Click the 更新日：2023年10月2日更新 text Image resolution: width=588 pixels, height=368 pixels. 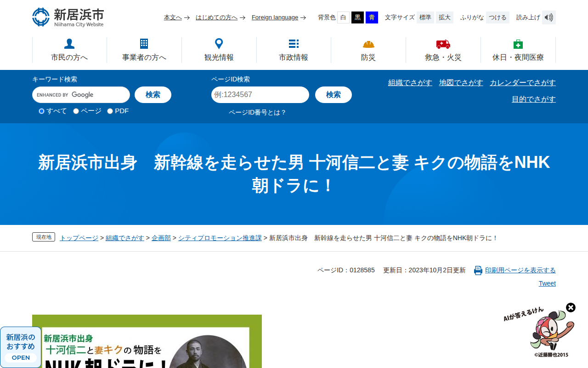click(x=424, y=270)
